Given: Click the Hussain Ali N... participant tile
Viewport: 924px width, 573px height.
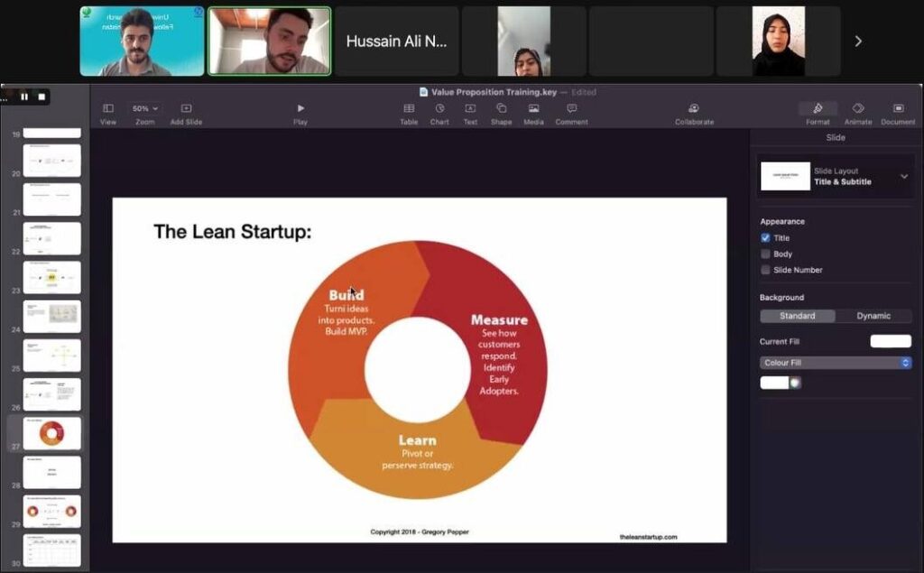Looking at the screenshot, I should click(397, 42).
